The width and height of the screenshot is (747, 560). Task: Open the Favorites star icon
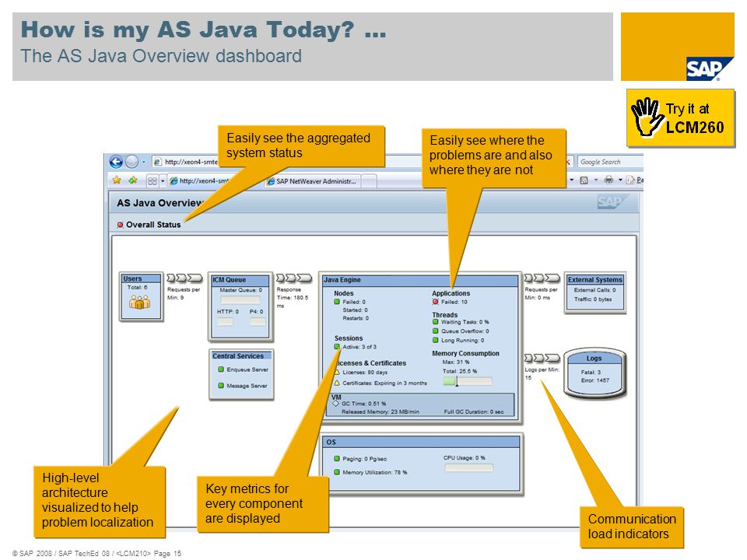click(x=117, y=180)
